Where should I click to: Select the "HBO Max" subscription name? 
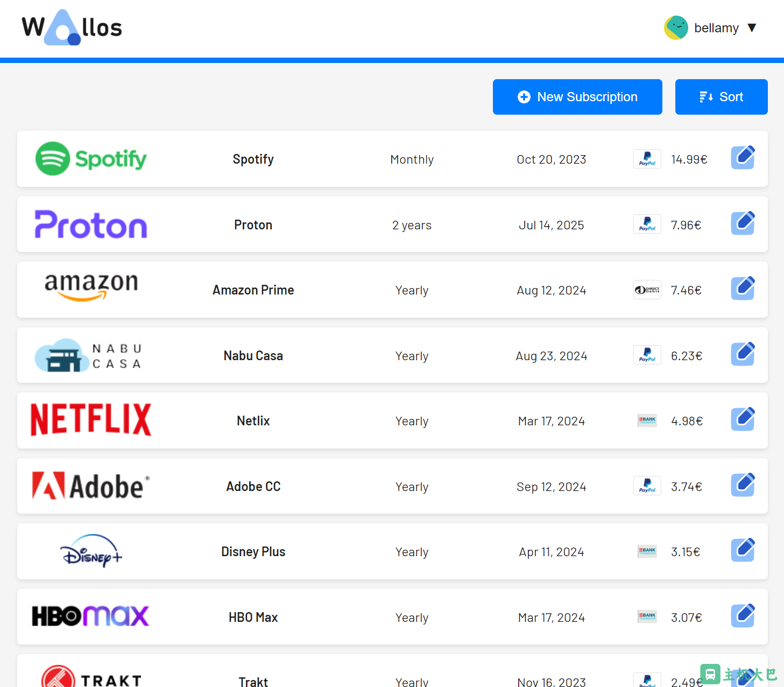(x=253, y=618)
